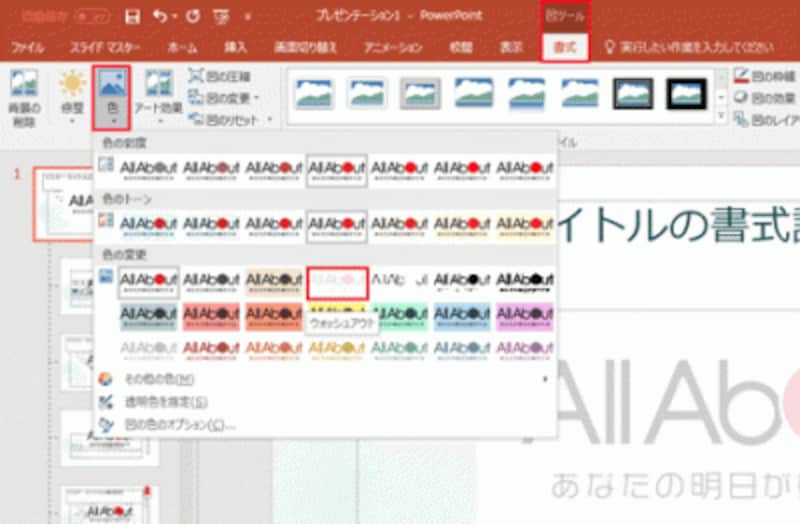Select the no-recolor preset in 色の変更
This screenshot has height=524, width=800.
(x=148, y=282)
